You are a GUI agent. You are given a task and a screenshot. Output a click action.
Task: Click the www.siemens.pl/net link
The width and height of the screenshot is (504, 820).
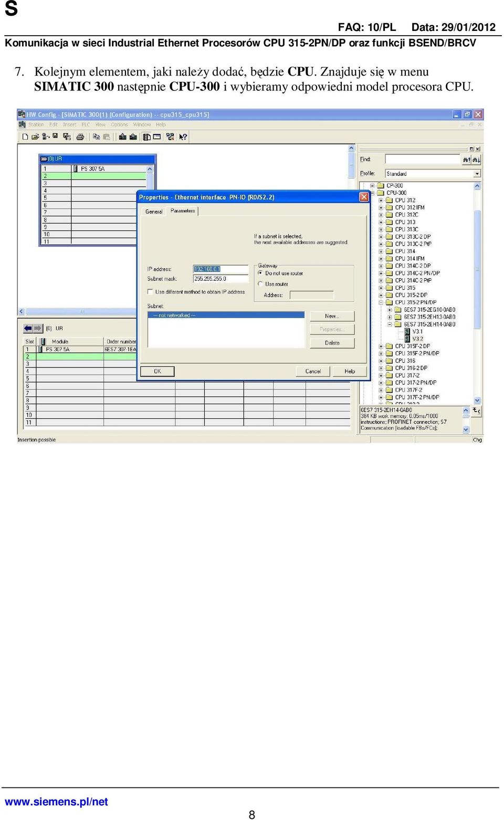56,802
